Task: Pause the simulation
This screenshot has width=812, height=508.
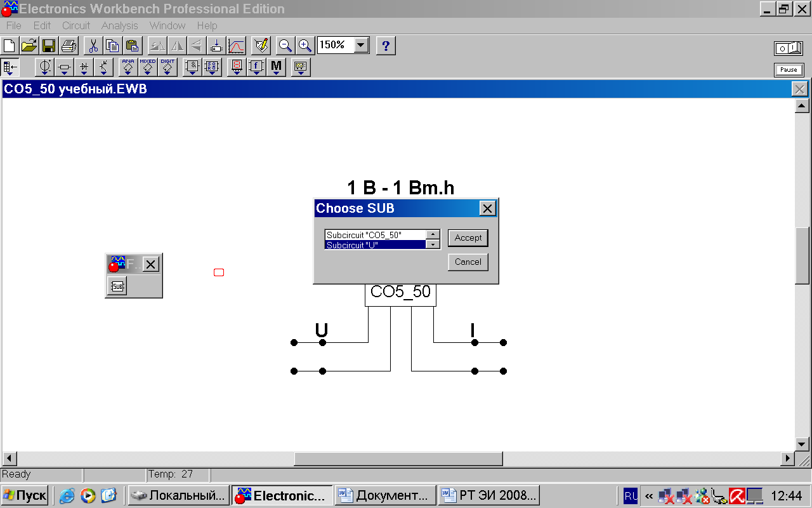Action: [x=789, y=70]
